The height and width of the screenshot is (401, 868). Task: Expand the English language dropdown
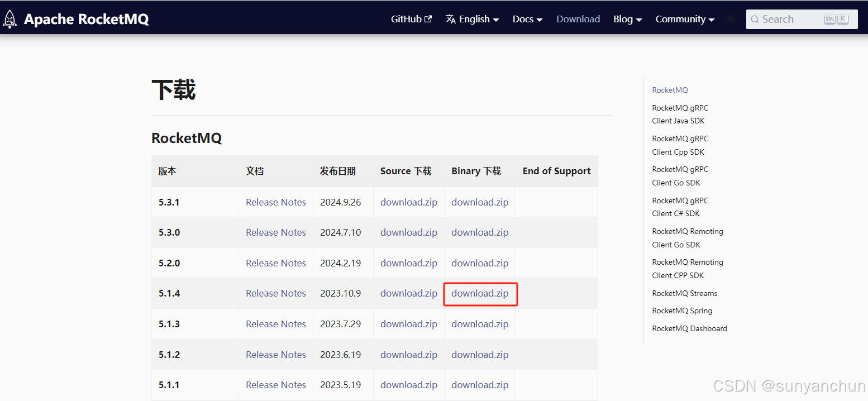pyautogui.click(x=472, y=19)
